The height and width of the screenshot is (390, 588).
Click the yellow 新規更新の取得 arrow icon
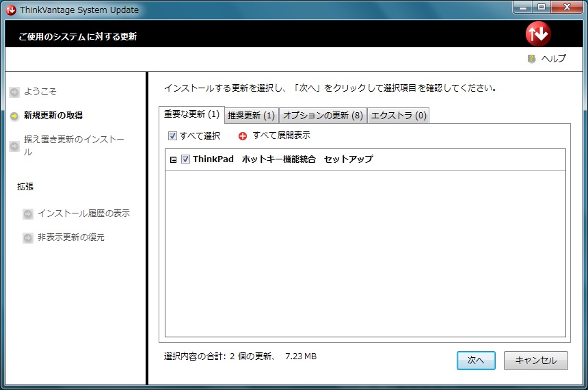pyautogui.click(x=14, y=116)
